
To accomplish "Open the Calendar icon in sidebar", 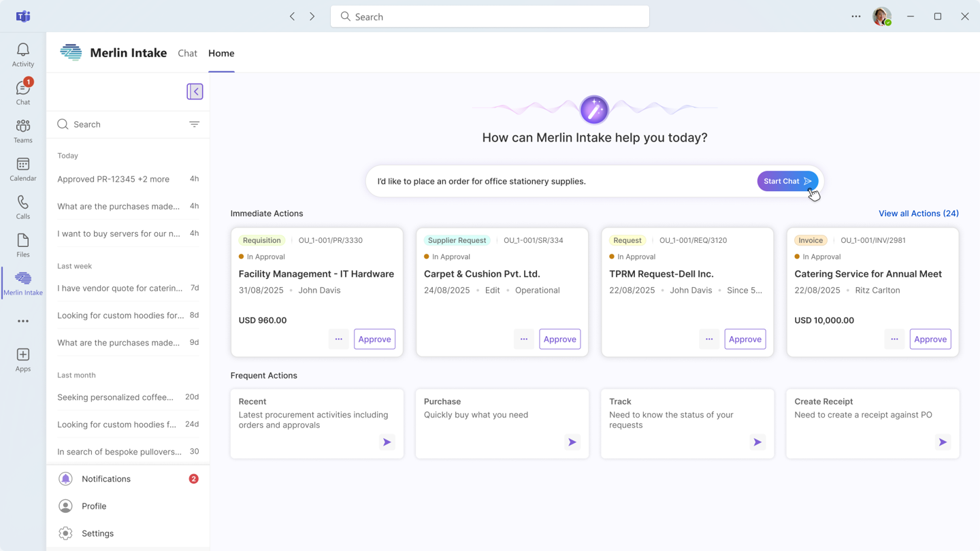I will pyautogui.click(x=23, y=169).
